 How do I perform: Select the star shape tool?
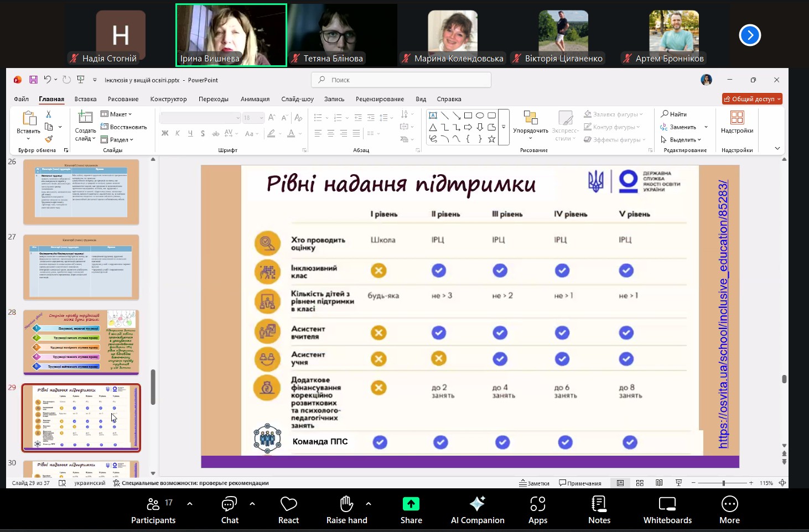click(x=491, y=139)
